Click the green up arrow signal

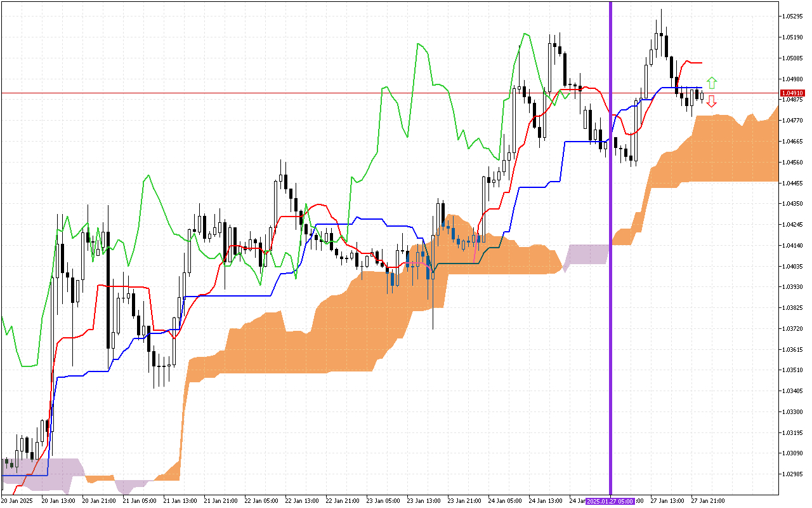[712, 83]
